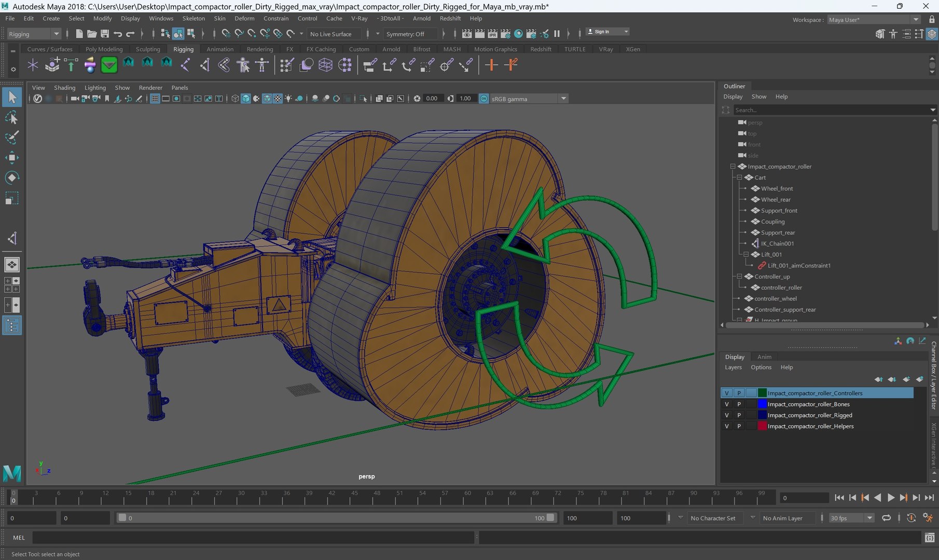Click the Save Scene icon
Viewport: 939px width, 560px height.
(x=105, y=34)
